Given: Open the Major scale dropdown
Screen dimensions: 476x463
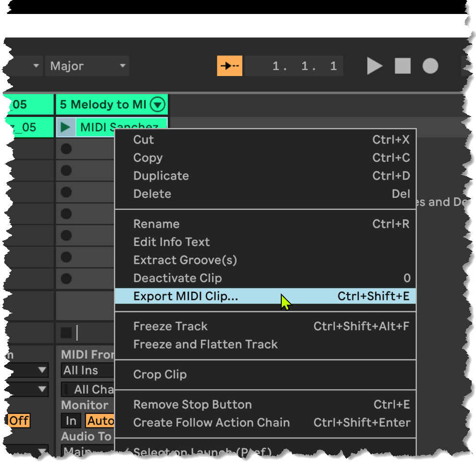Looking at the screenshot, I should 87,66.
